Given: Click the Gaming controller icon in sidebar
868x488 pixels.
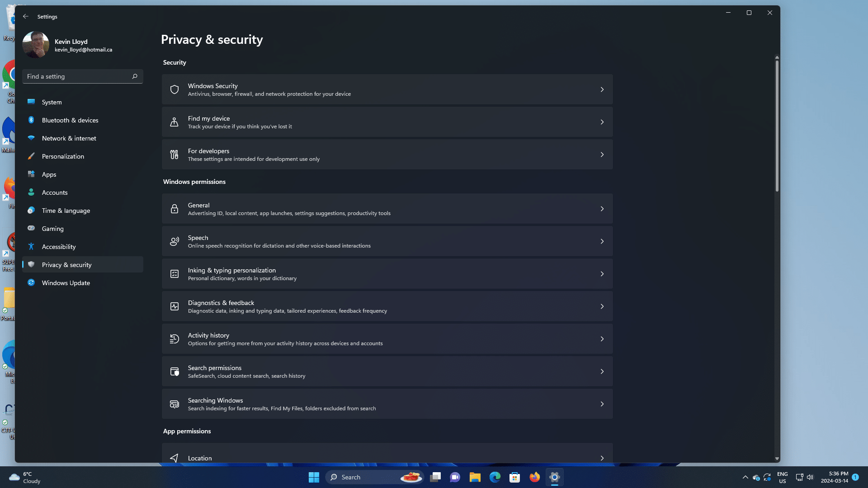Looking at the screenshot, I should point(31,228).
